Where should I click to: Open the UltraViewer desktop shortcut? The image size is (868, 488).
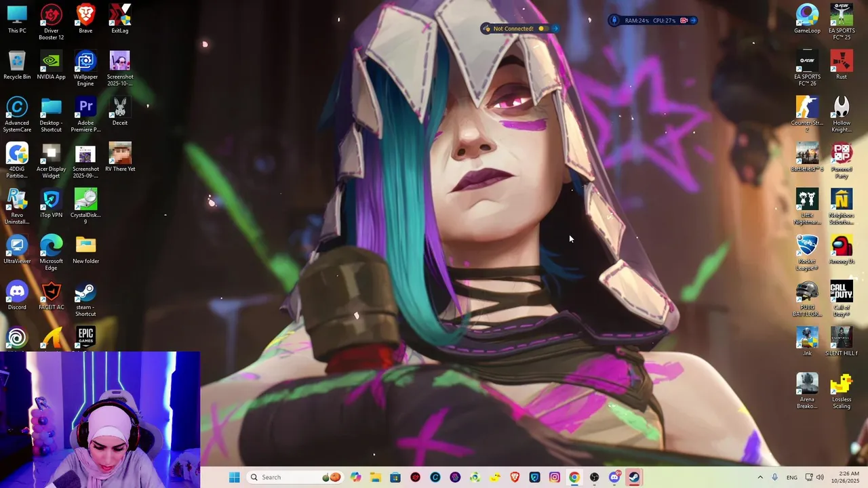[17, 249]
